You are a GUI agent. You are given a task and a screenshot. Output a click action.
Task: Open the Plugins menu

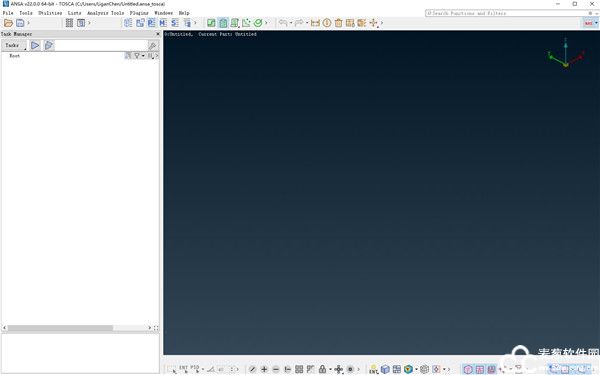pyautogui.click(x=139, y=13)
